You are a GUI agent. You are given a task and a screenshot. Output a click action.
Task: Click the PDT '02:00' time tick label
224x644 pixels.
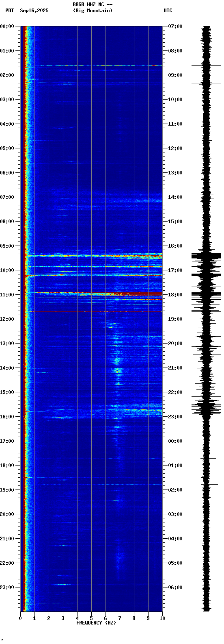pyautogui.click(x=7, y=75)
